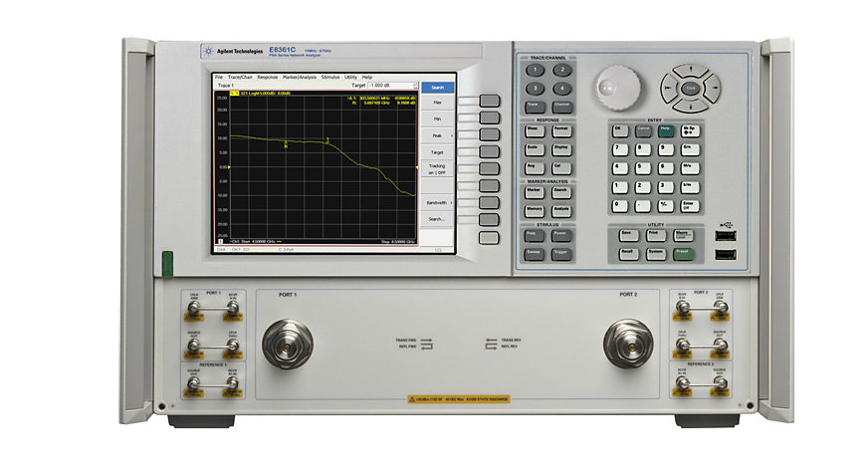Select trace/channel key 2
The width and height of the screenshot is (868, 474).
(x=561, y=71)
